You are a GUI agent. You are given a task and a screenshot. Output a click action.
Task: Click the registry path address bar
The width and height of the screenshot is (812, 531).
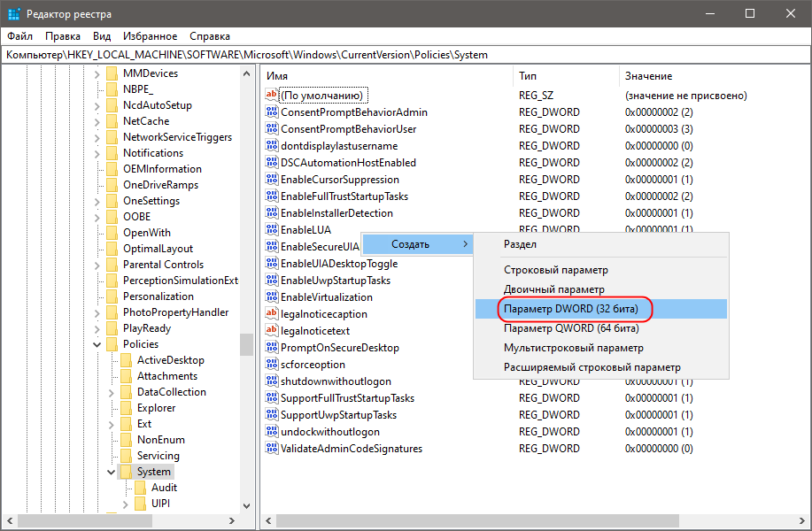click(406, 55)
